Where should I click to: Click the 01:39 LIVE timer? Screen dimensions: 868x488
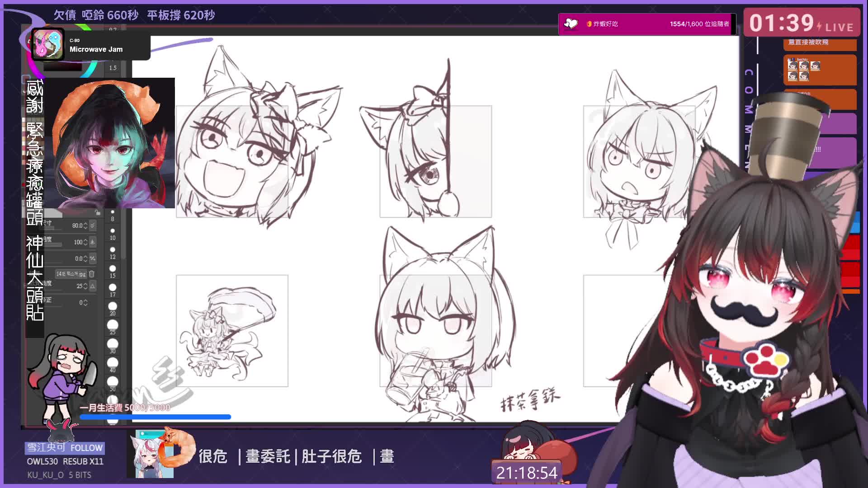tap(802, 23)
